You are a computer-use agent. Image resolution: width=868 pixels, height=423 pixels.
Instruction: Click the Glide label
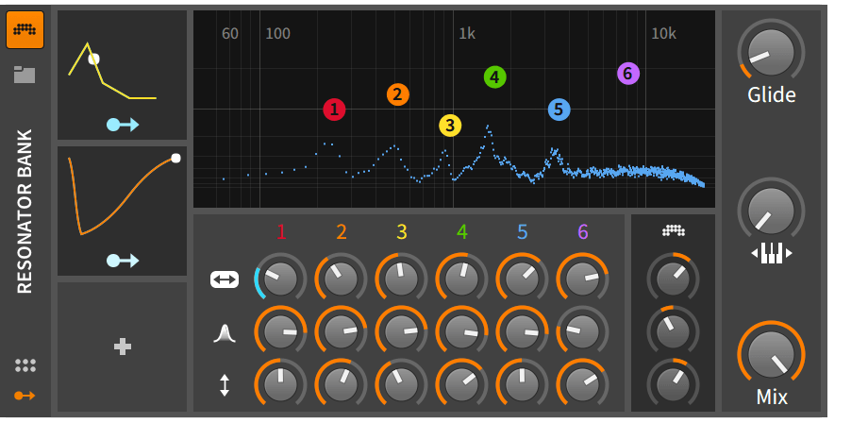(772, 95)
